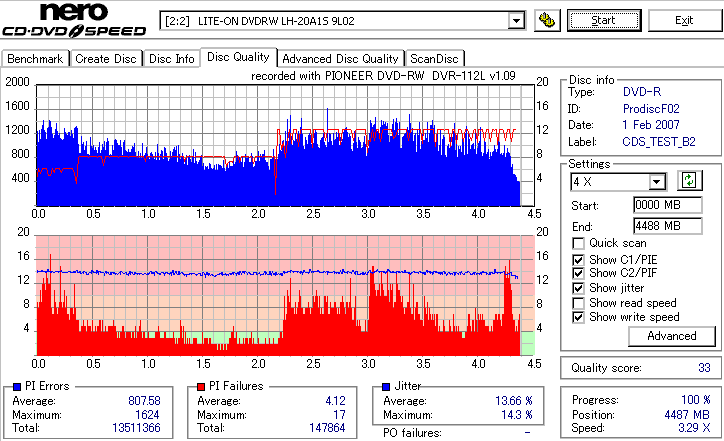Open the Create Disc tab

106,59
